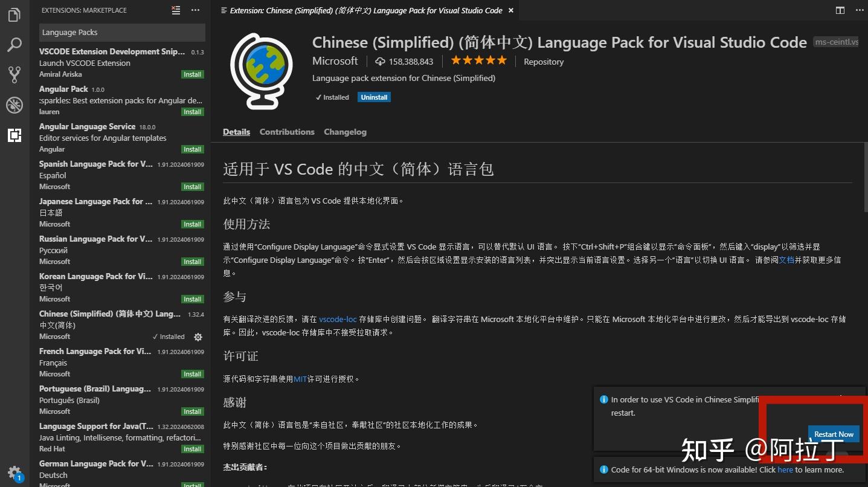
Task: Click the Manage gear icon at bottom left
Action: pos(14,473)
